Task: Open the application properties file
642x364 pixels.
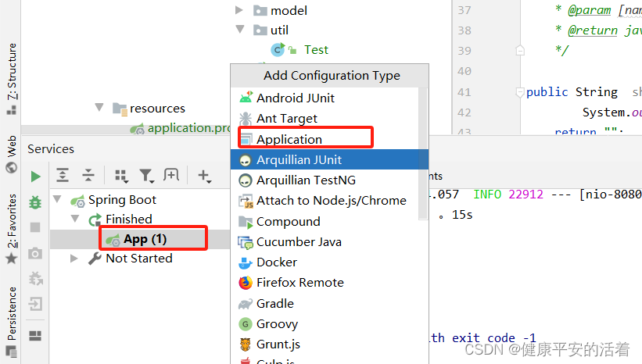Action: click(180, 128)
